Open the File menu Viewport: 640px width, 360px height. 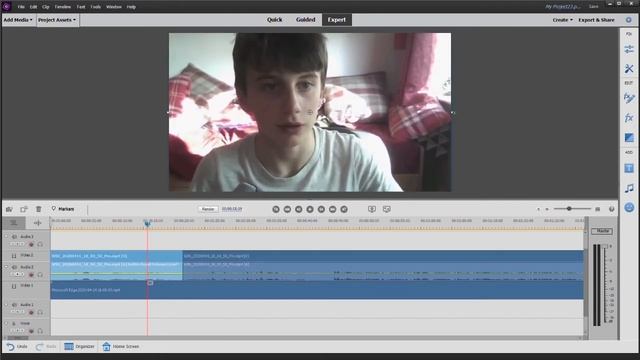click(21, 7)
